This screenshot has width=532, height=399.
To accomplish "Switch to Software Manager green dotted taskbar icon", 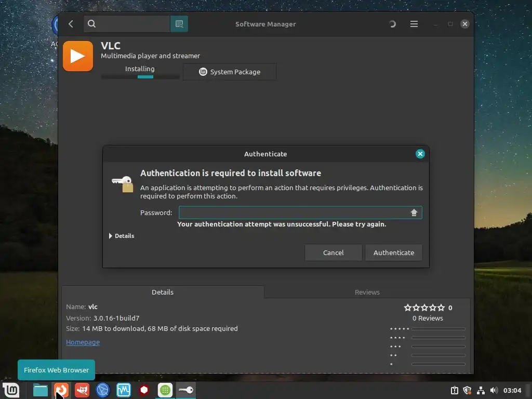I will pos(165,390).
